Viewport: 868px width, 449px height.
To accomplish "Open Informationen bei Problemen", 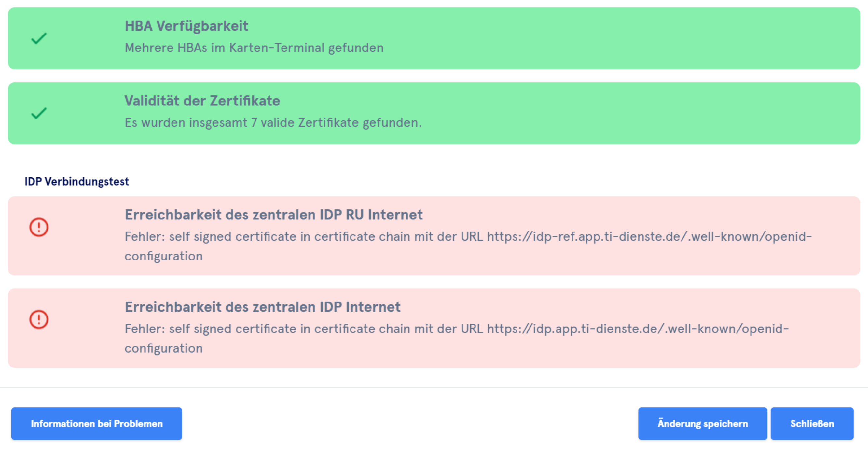I will 97,423.
